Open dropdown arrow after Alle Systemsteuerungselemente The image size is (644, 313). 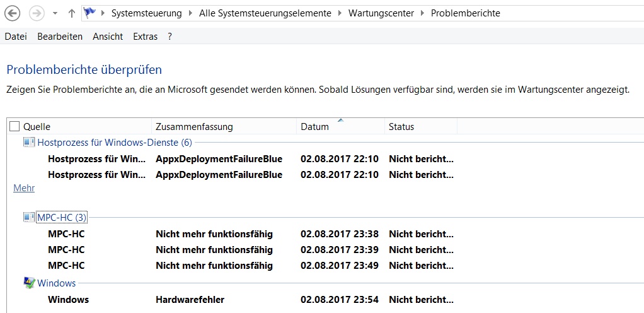tap(340, 14)
